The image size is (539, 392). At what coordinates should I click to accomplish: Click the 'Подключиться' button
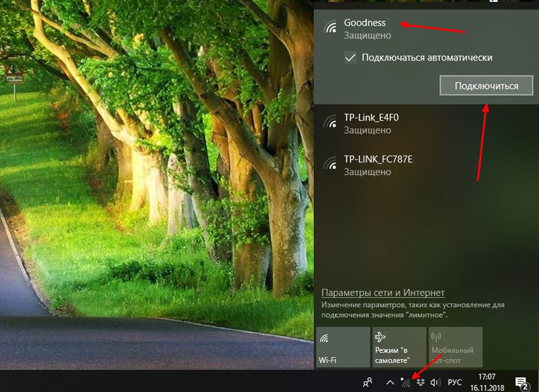[486, 86]
